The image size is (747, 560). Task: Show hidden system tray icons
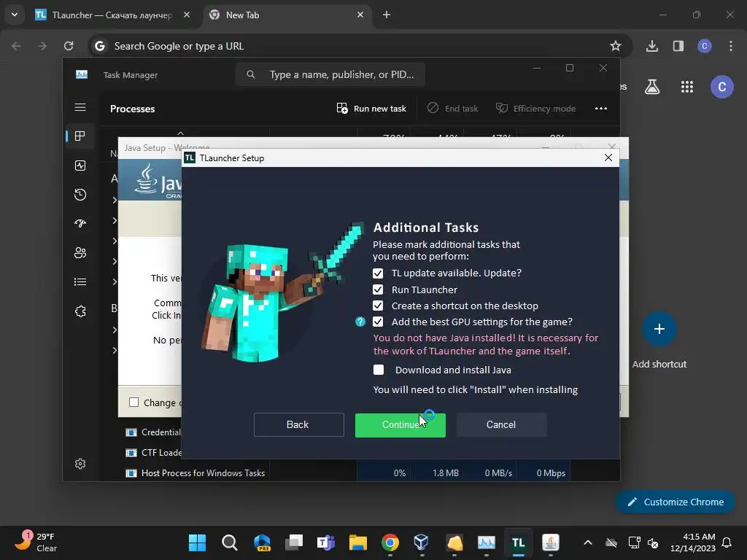click(x=588, y=542)
